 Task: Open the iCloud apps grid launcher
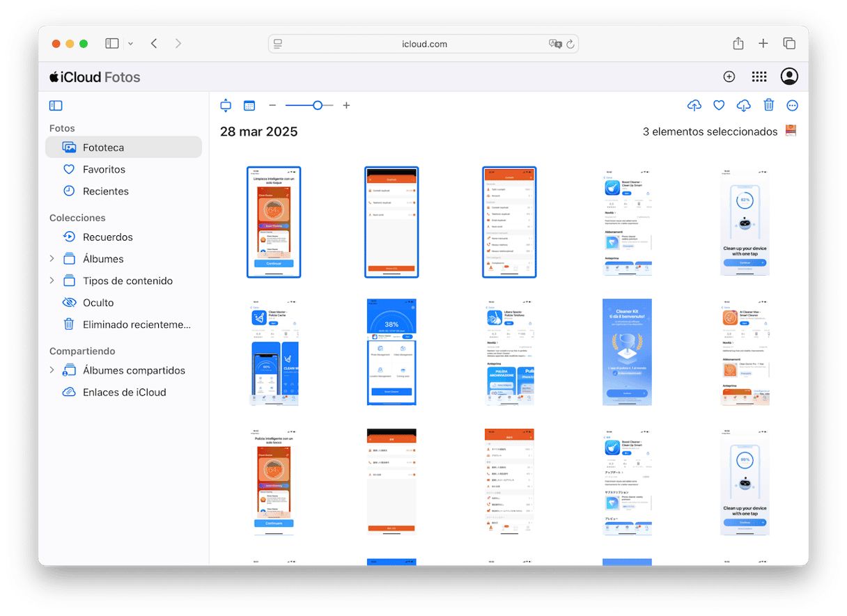759,77
